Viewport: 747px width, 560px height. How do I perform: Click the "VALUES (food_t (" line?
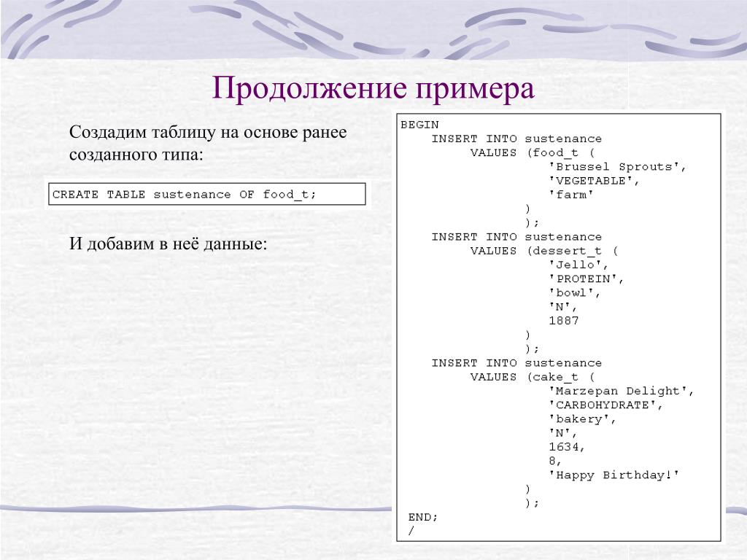pos(533,153)
